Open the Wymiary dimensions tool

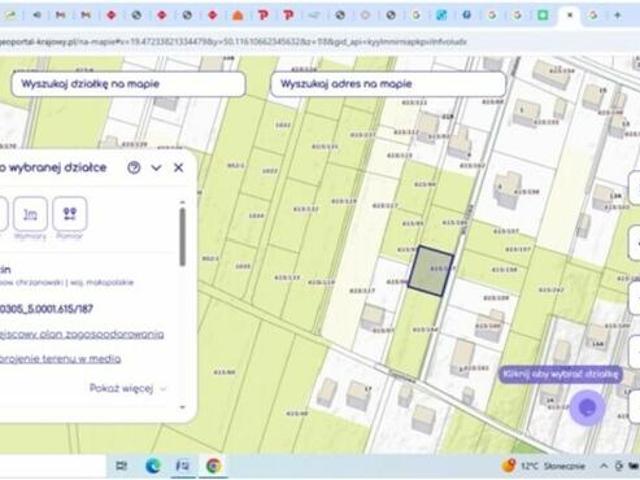(30, 214)
